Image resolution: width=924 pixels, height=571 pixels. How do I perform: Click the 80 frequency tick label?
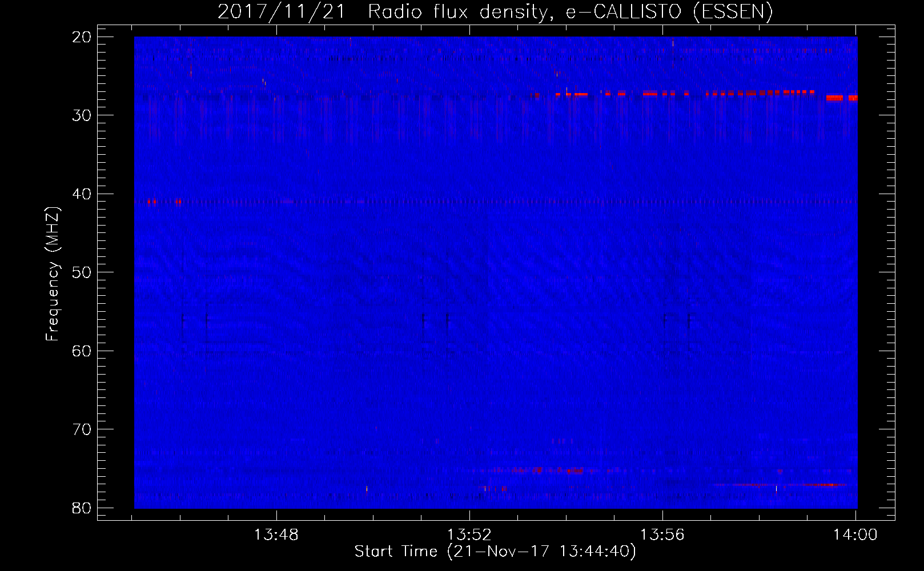coord(82,508)
